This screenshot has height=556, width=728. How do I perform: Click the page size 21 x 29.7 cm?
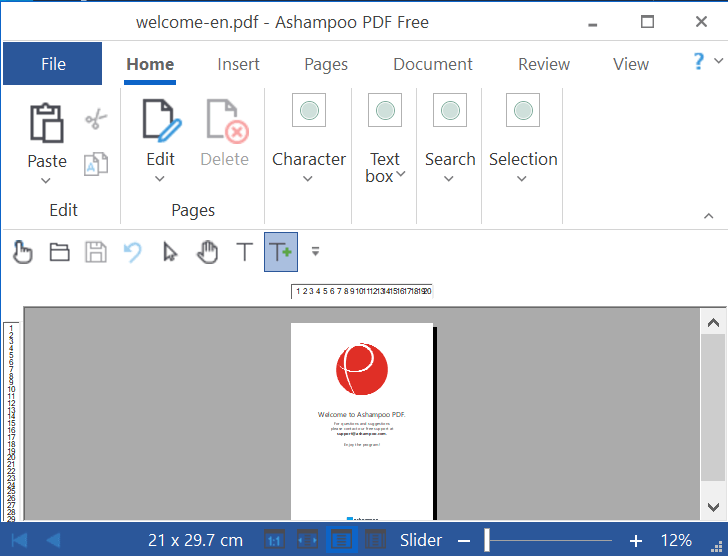pyautogui.click(x=195, y=540)
